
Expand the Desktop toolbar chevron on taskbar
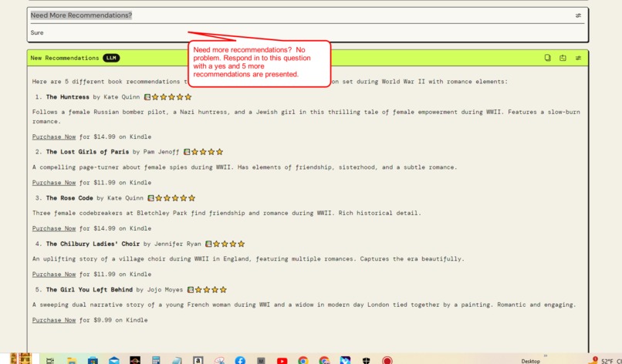(x=546, y=356)
